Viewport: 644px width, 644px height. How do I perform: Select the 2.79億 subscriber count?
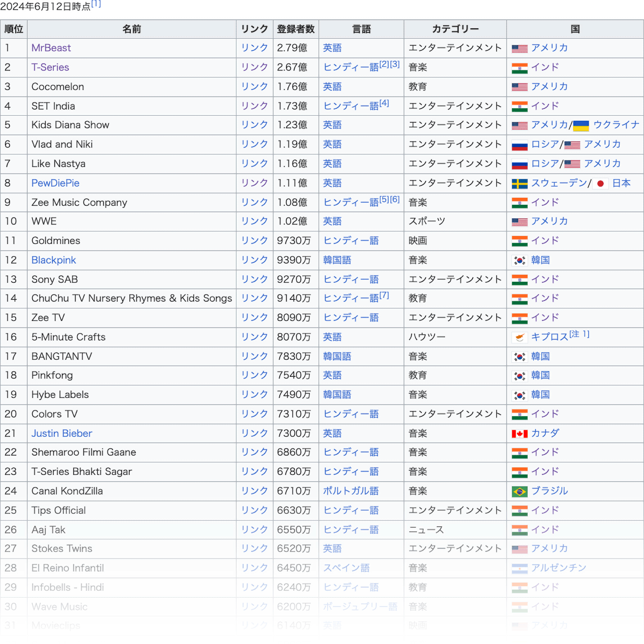pyautogui.click(x=292, y=48)
